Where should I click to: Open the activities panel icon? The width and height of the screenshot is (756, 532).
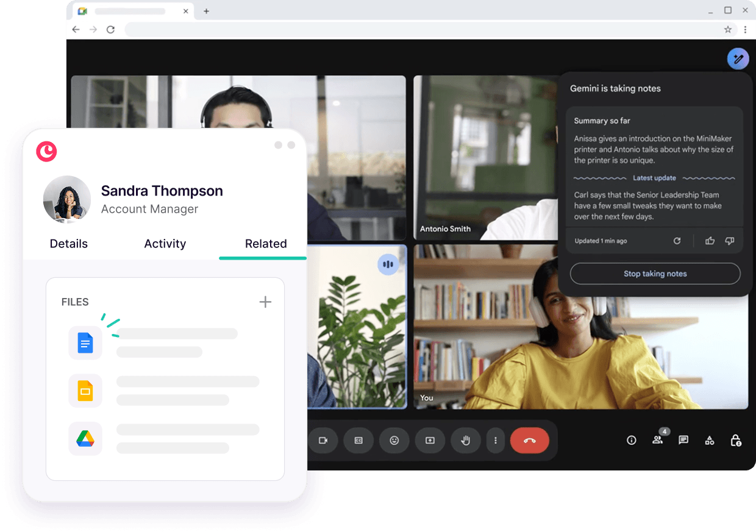coord(710,440)
